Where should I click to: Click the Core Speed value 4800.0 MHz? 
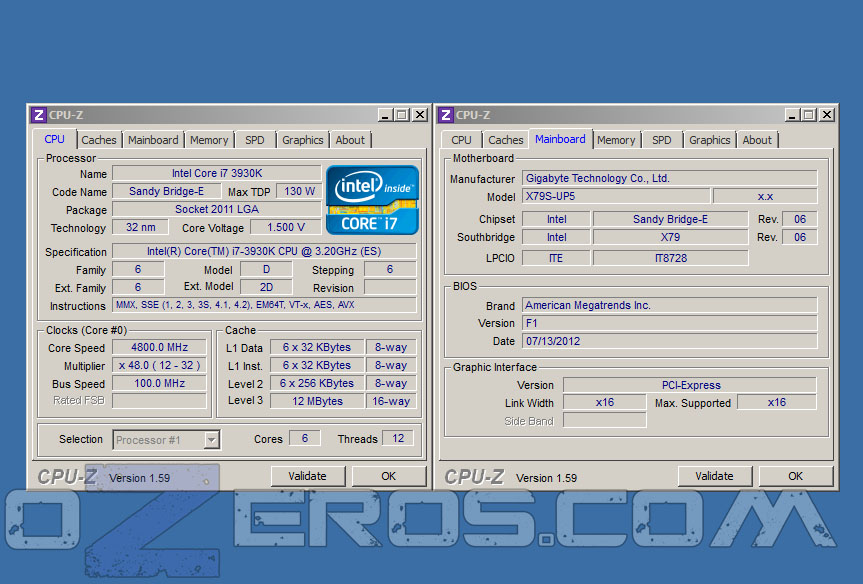pyautogui.click(x=160, y=347)
